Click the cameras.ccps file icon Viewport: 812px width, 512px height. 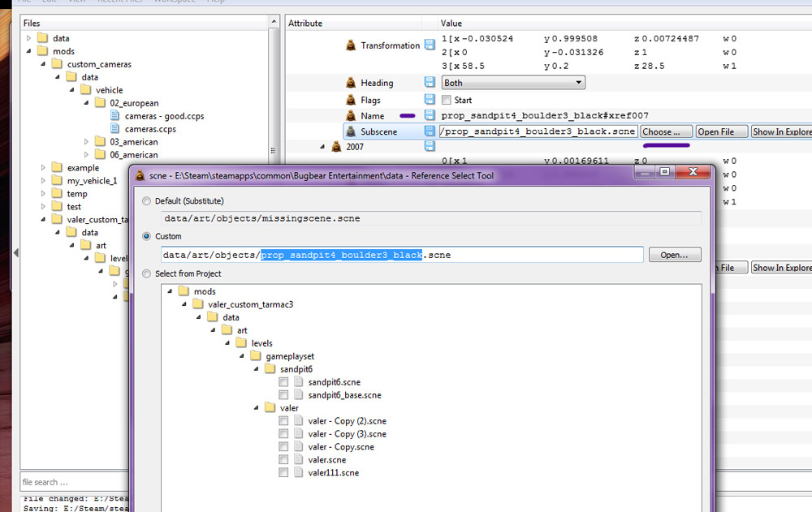pos(115,128)
